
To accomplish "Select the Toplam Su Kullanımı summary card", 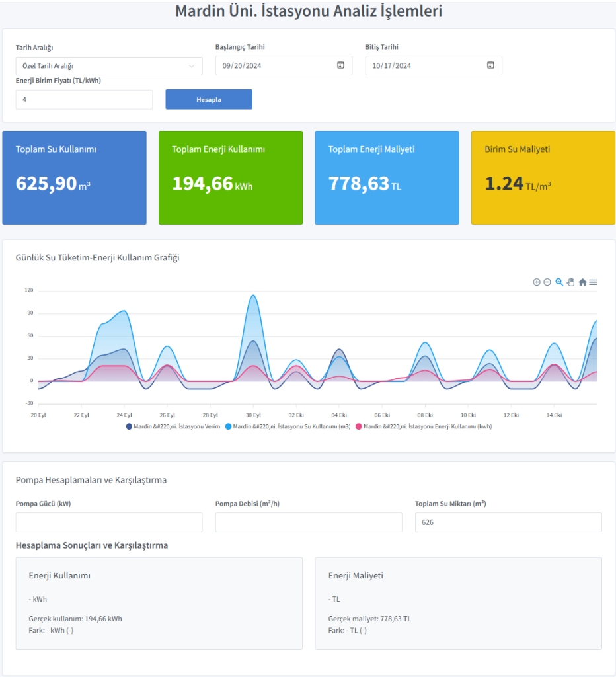I will [x=74, y=177].
